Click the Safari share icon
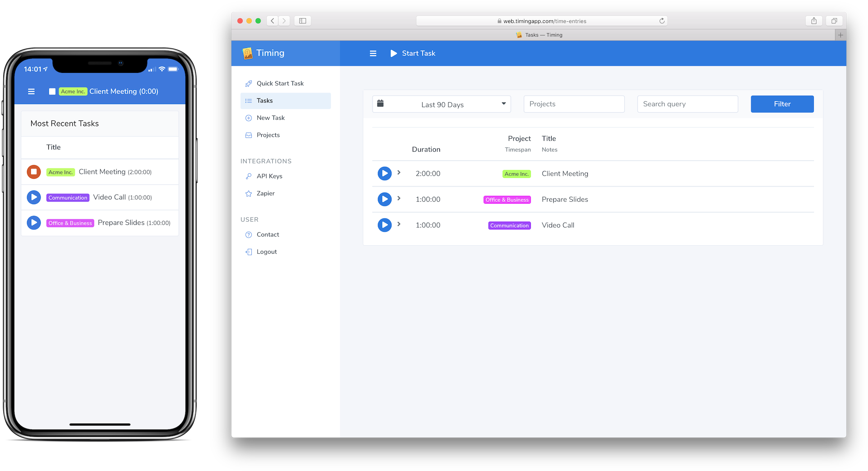The image size is (868, 471). pyautogui.click(x=814, y=21)
